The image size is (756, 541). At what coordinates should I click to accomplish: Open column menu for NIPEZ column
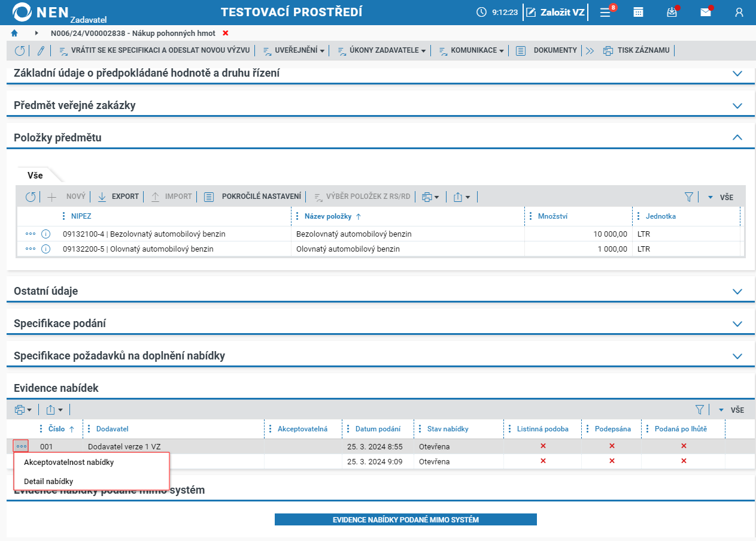(x=64, y=216)
